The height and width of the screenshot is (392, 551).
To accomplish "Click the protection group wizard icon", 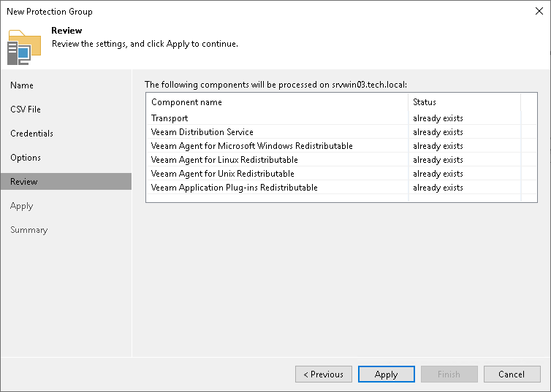I will coord(24,47).
